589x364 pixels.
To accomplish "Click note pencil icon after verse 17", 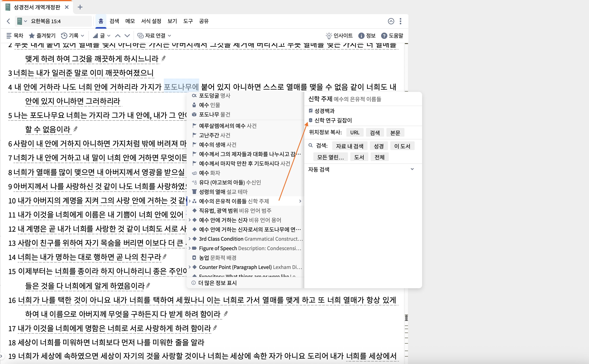I will [x=215, y=328].
